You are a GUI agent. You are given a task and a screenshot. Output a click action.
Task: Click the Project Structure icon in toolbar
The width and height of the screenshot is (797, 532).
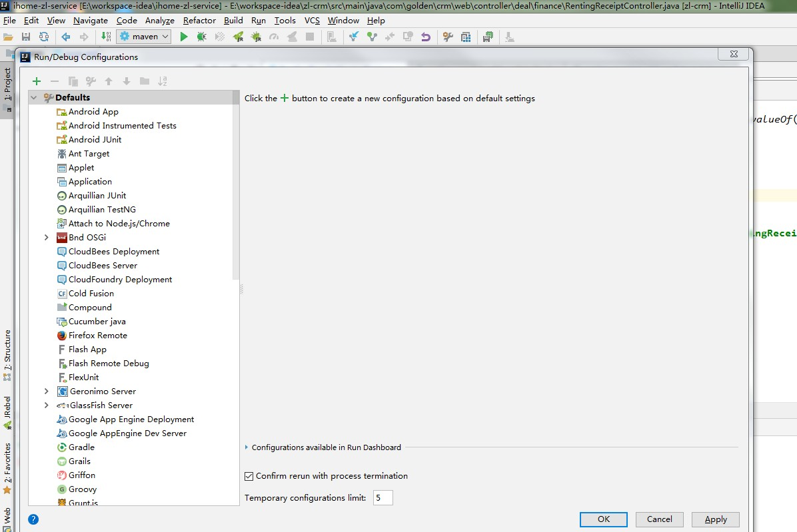pyautogui.click(x=466, y=37)
